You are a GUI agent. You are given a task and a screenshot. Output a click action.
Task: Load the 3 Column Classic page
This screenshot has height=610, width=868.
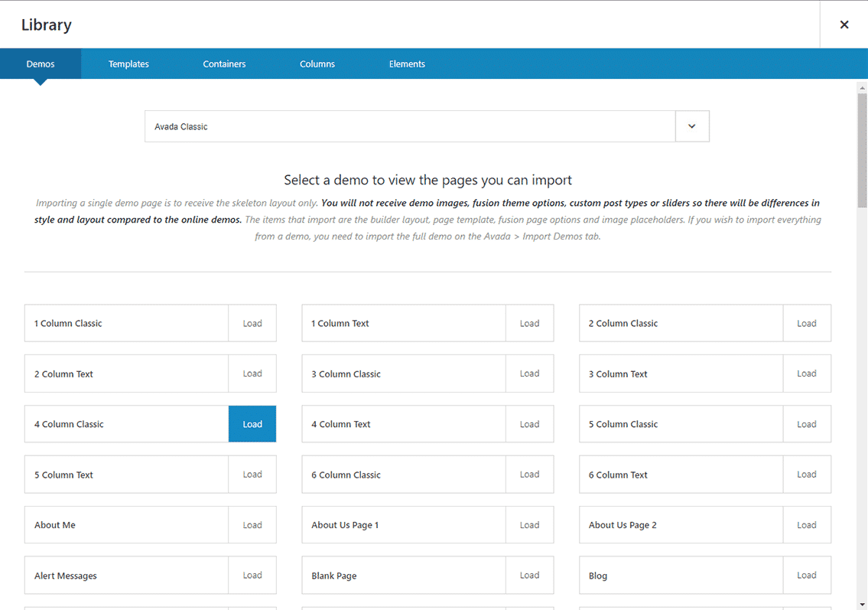(529, 374)
